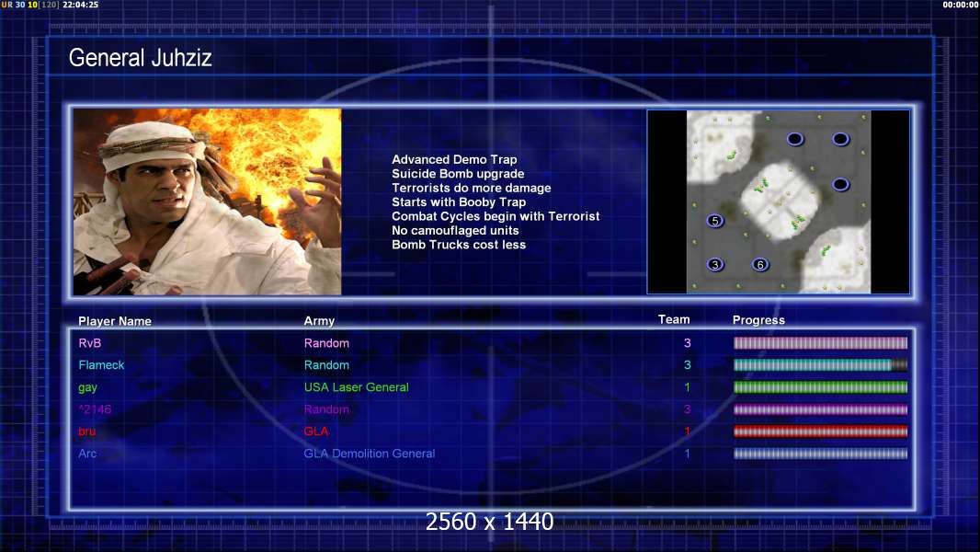The image size is (980, 552).
Task: Click the unnumbered start marker left of the top-right one
Action: coord(795,139)
